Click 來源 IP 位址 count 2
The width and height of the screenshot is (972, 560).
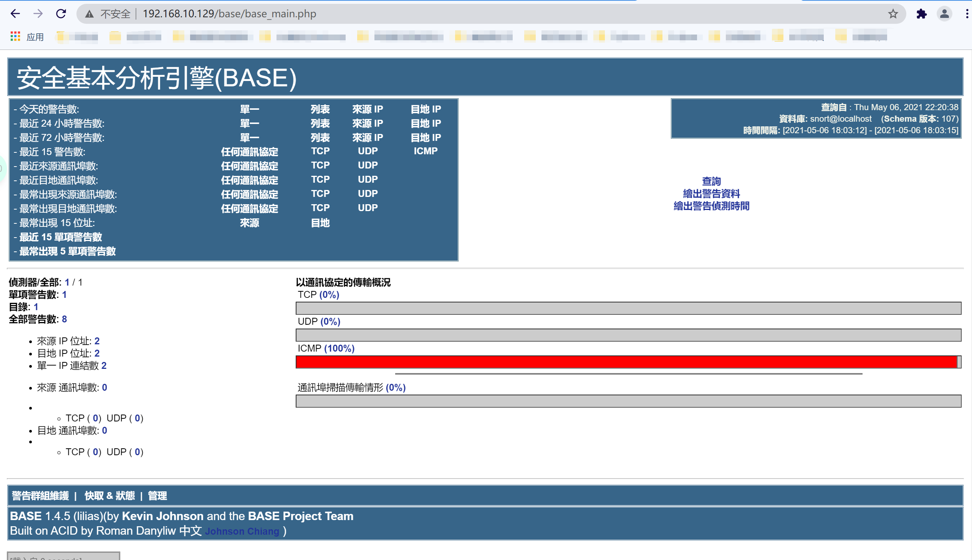(97, 341)
